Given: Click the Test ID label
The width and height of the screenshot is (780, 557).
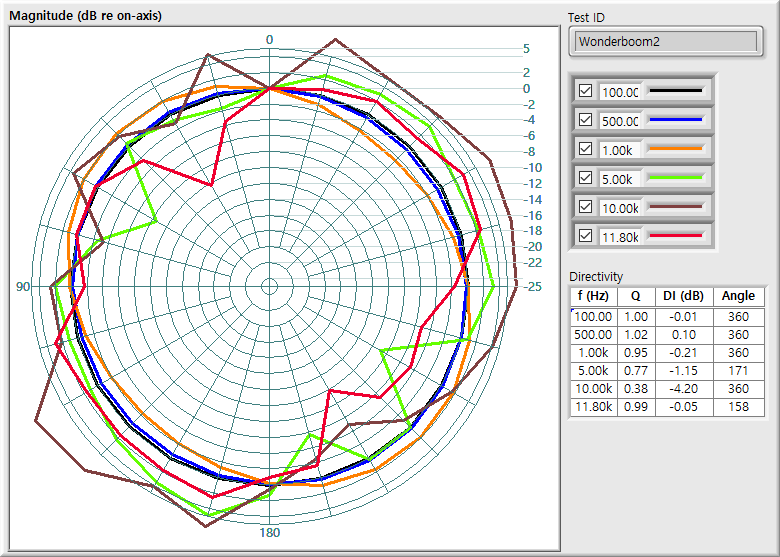Looking at the screenshot, I should (x=586, y=18).
